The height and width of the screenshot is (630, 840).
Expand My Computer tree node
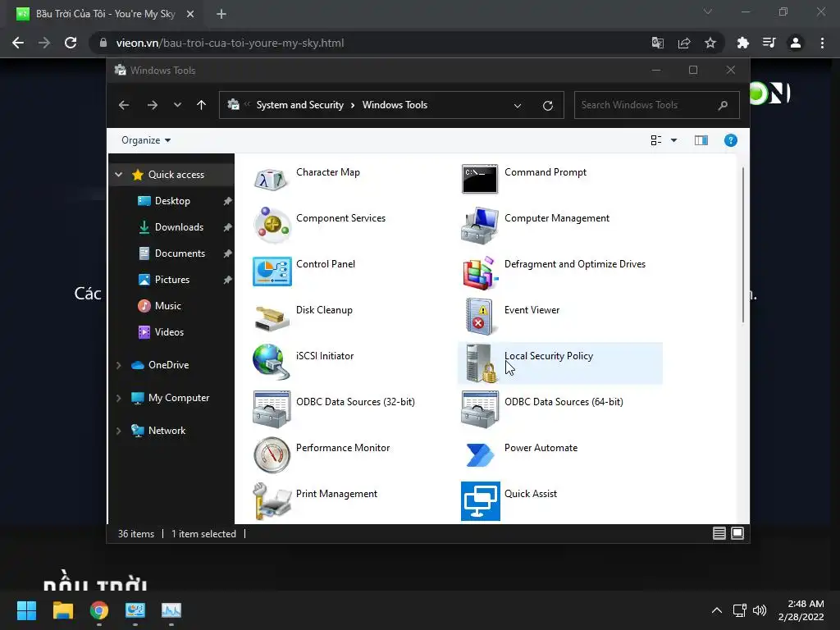click(119, 398)
